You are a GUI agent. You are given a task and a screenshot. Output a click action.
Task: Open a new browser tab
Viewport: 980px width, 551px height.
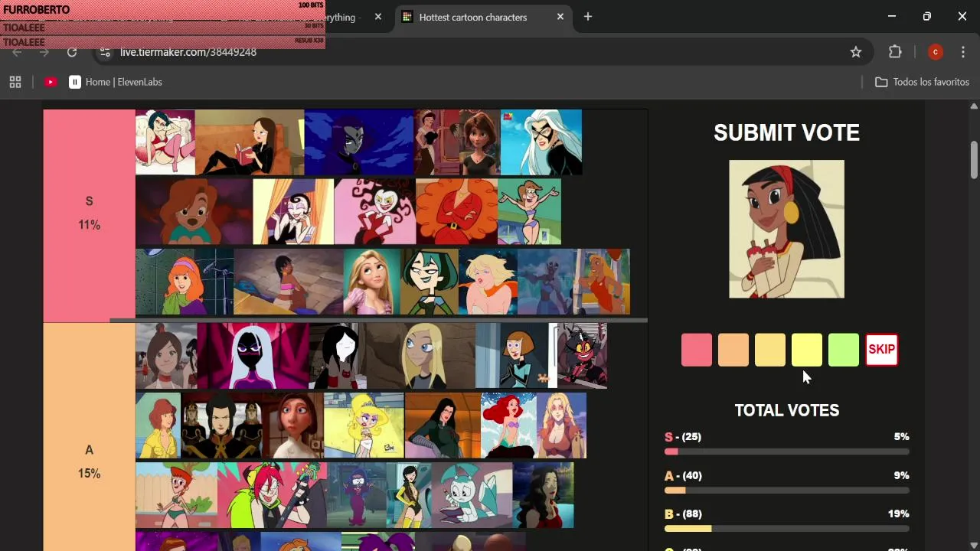click(588, 17)
